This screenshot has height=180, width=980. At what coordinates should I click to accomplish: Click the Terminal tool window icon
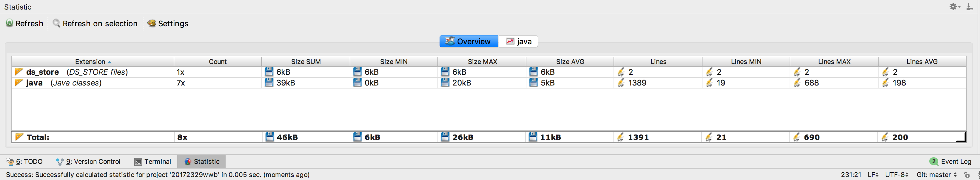click(x=138, y=162)
